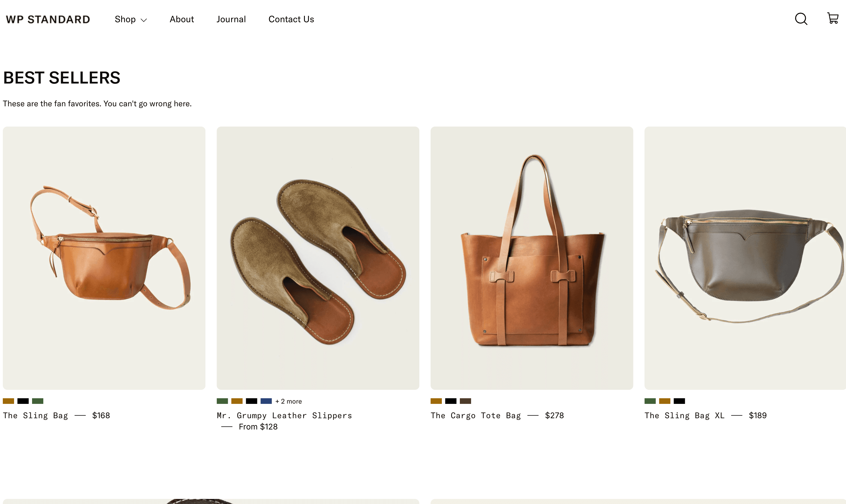Open The Sling Bag XL title link
846x504 pixels.
684,415
